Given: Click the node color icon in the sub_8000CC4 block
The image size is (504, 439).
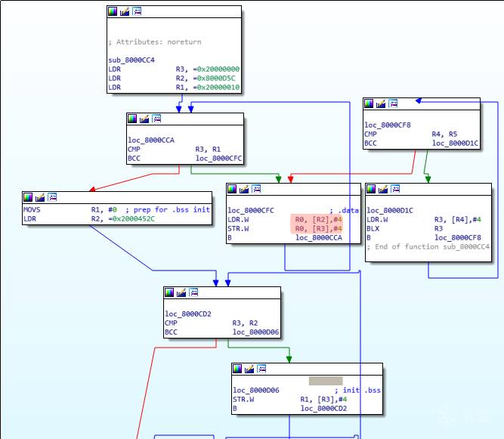Looking at the screenshot, I should (113, 11).
